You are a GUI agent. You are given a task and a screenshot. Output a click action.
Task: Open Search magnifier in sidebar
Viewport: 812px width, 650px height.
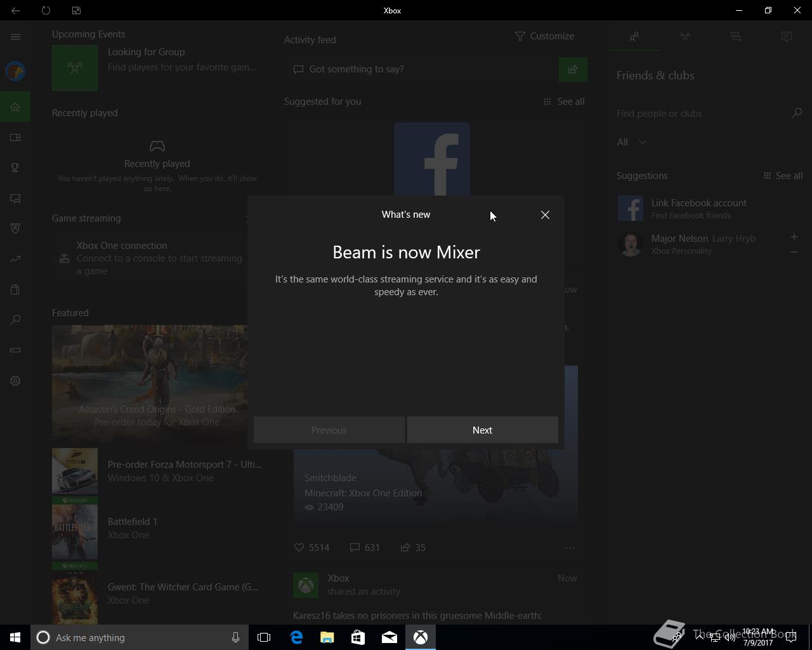[x=15, y=320]
